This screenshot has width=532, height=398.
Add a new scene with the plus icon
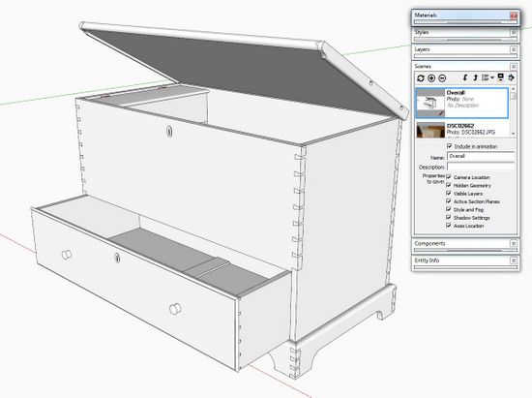[x=431, y=78]
